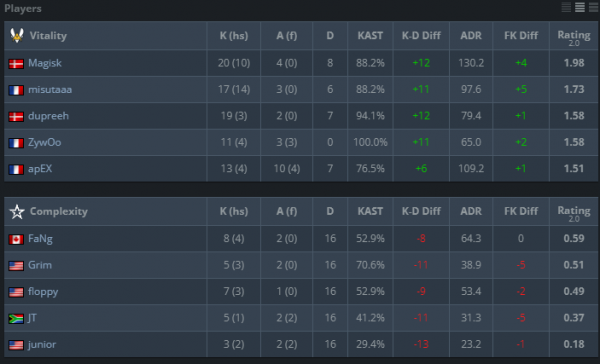Image resolution: width=600 pixels, height=364 pixels.
Task: Open the Complexity team page link
Action: pyautogui.click(x=59, y=211)
